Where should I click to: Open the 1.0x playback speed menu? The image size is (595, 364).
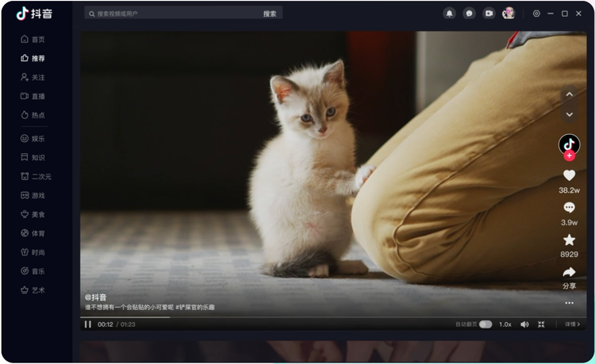point(505,324)
